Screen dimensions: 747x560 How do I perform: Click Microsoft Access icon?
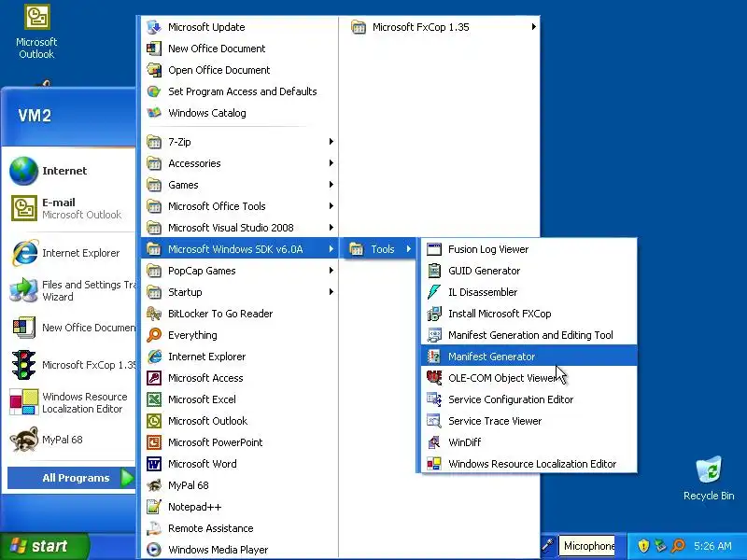pos(154,378)
